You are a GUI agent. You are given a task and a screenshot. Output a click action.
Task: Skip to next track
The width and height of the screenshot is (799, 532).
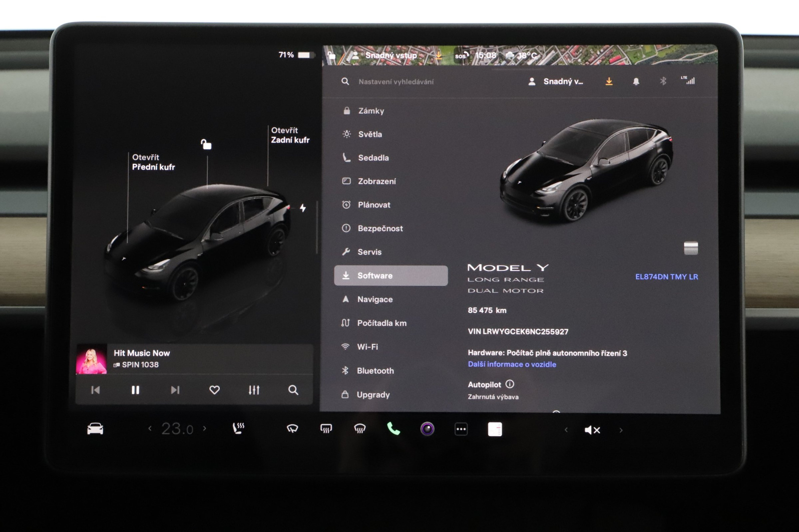tap(175, 390)
